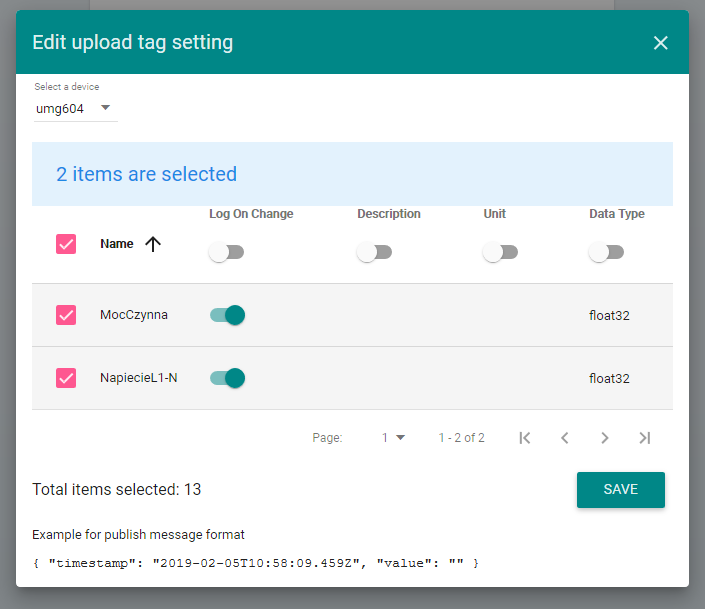
Task: Click the publish message JSON example text
Action: click(256, 564)
